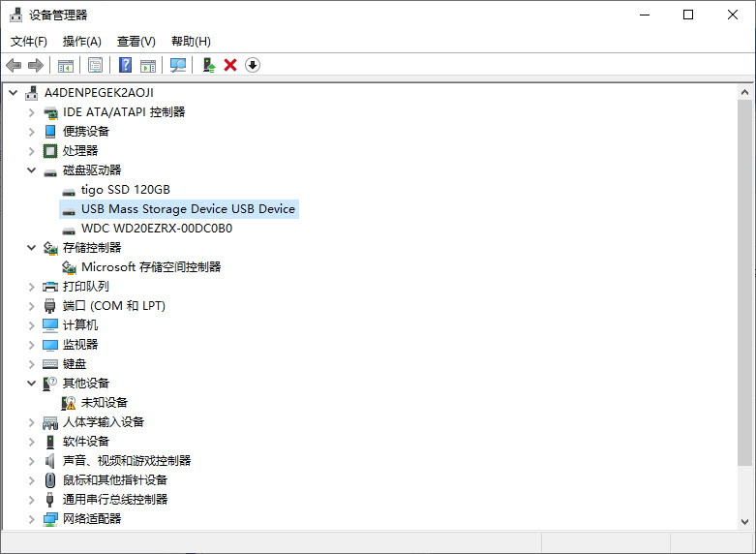
Task: Open Properties toolbar icon
Action: [x=96, y=65]
